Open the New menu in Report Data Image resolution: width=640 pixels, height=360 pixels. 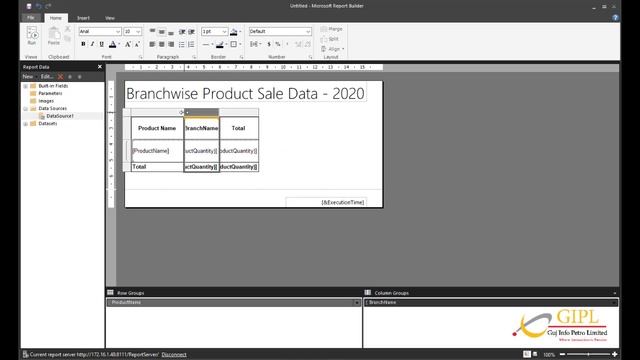(28, 77)
